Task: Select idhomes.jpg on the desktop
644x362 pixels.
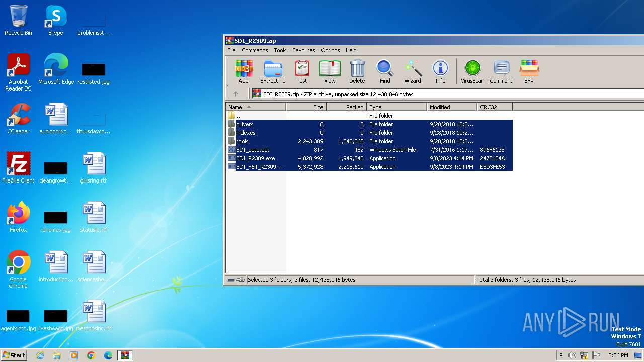Action: click(x=56, y=221)
